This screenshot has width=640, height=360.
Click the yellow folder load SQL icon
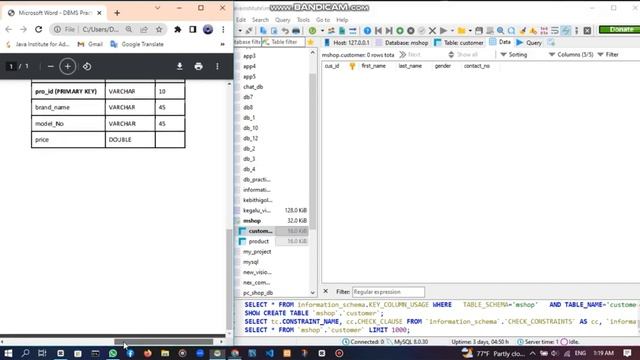click(461, 31)
